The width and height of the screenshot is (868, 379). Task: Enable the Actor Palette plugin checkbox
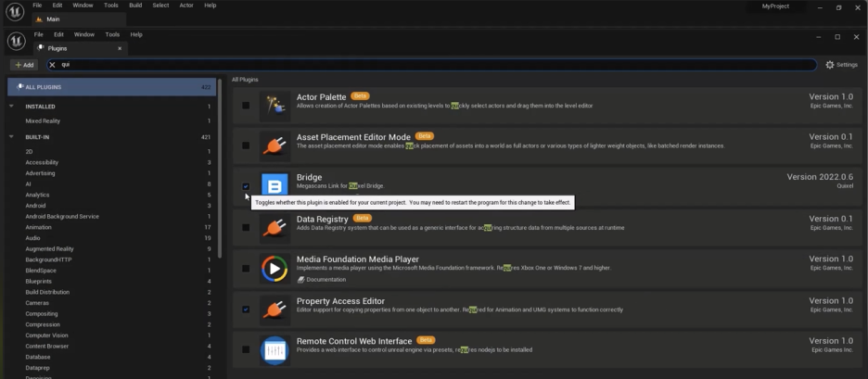246,105
